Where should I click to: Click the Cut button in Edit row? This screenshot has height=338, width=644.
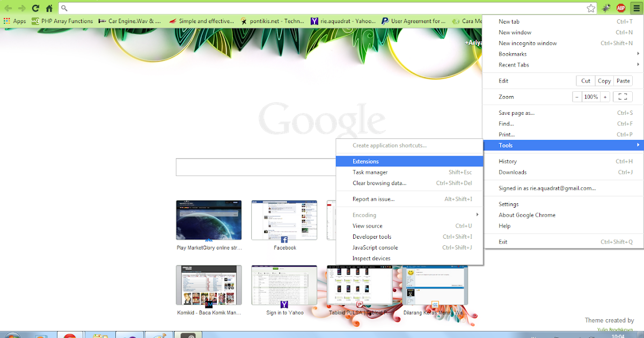586,81
